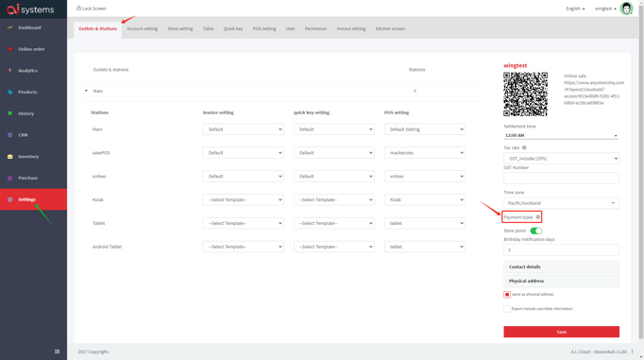The image size is (644, 360).
Task: Open Main station invoice setting dropdown
Action: tap(243, 129)
